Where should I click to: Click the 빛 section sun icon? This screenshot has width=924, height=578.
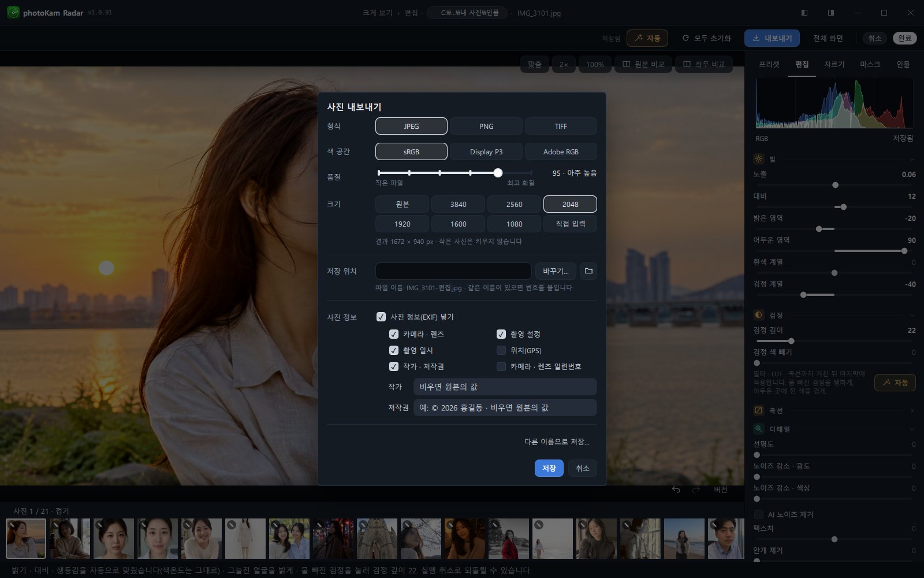pos(759,159)
